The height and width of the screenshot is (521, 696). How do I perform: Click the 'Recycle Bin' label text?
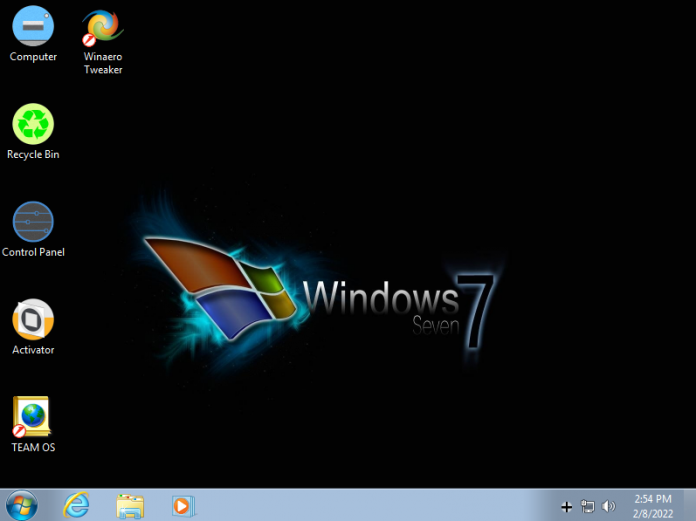point(33,154)
